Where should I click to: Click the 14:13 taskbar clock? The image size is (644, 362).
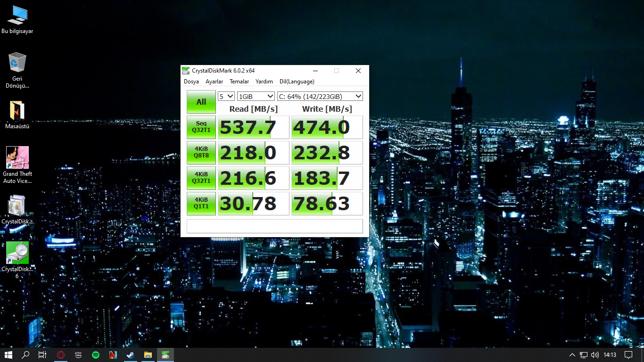tap(610, 355)
